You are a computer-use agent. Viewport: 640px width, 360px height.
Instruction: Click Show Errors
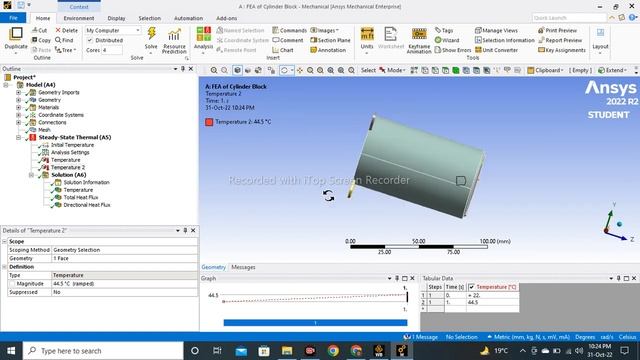(453, 50)
